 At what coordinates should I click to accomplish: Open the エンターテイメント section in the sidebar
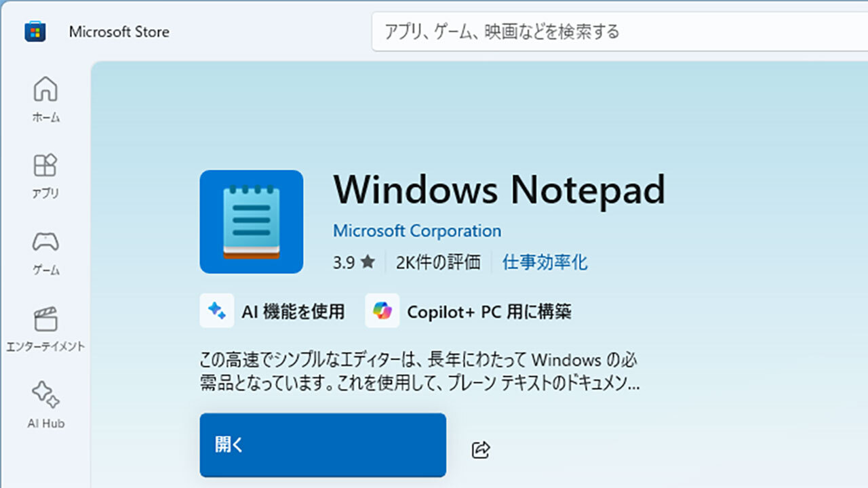point(45,329)
